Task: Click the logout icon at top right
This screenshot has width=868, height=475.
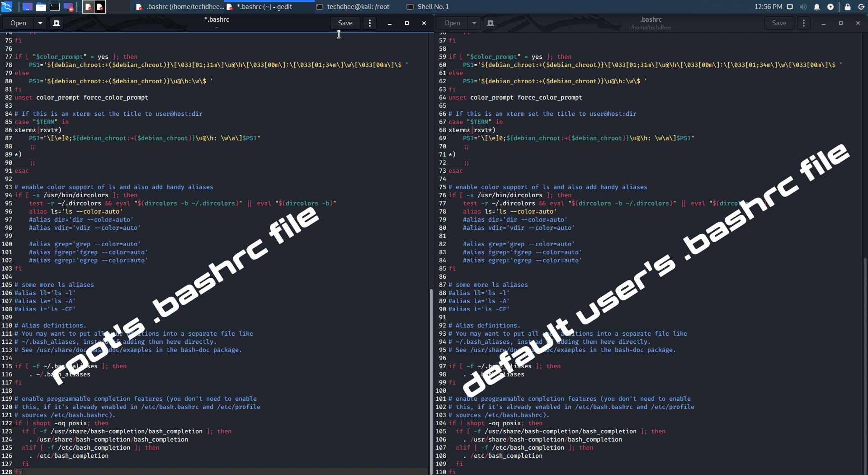Action: [863, 7]
